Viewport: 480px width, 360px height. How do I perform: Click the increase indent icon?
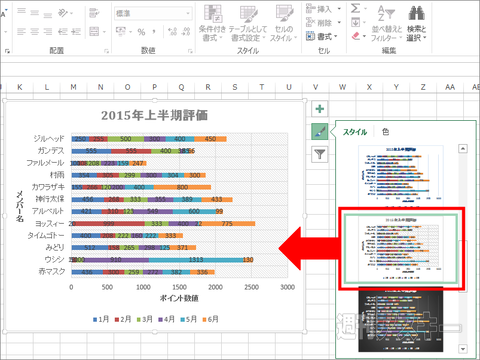point(76,32)
